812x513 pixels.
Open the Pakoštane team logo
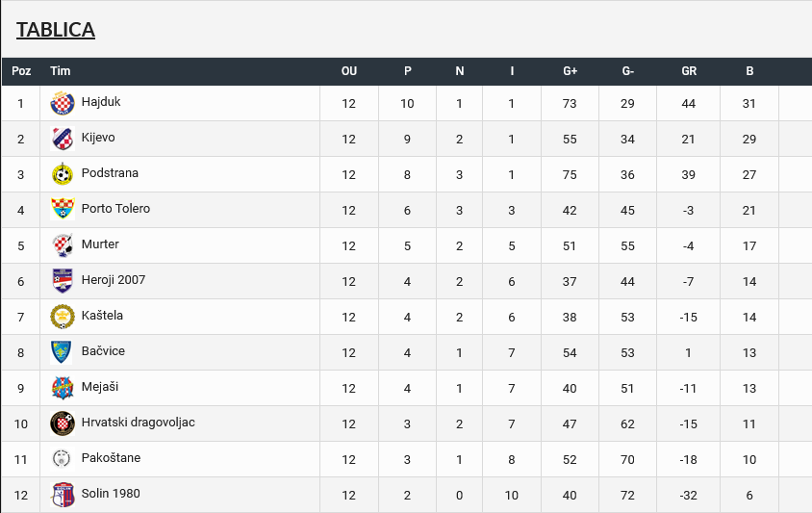pos(63,459)
